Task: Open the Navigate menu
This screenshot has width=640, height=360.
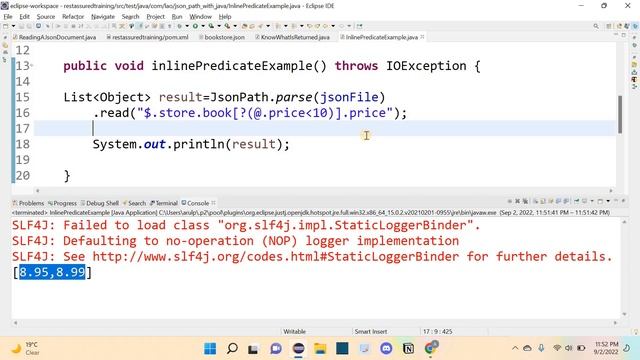Action: (103, 17)
